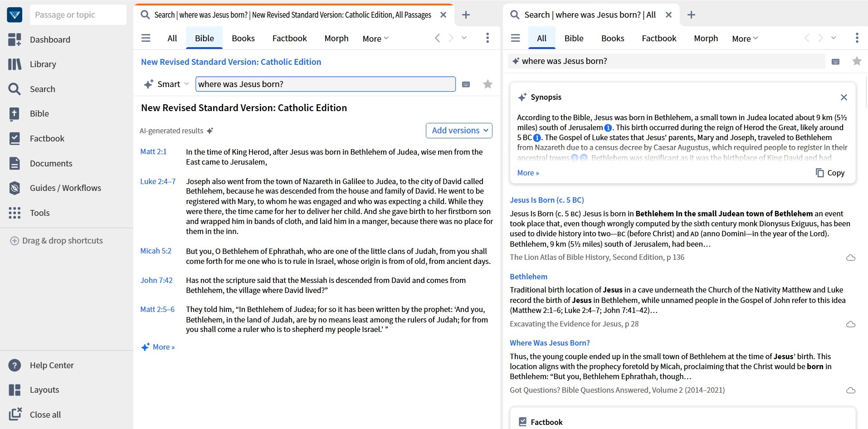Open the Library from the sidebar
Image resolution: width=868 pixels, height=429 pixels.
(x=32, y=64)
